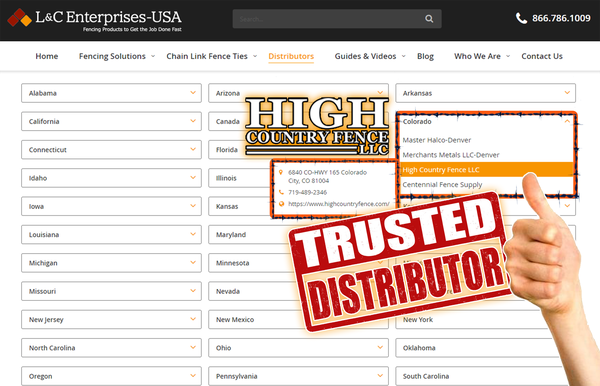Expand the North Carolina dropdown

point(111,348)
